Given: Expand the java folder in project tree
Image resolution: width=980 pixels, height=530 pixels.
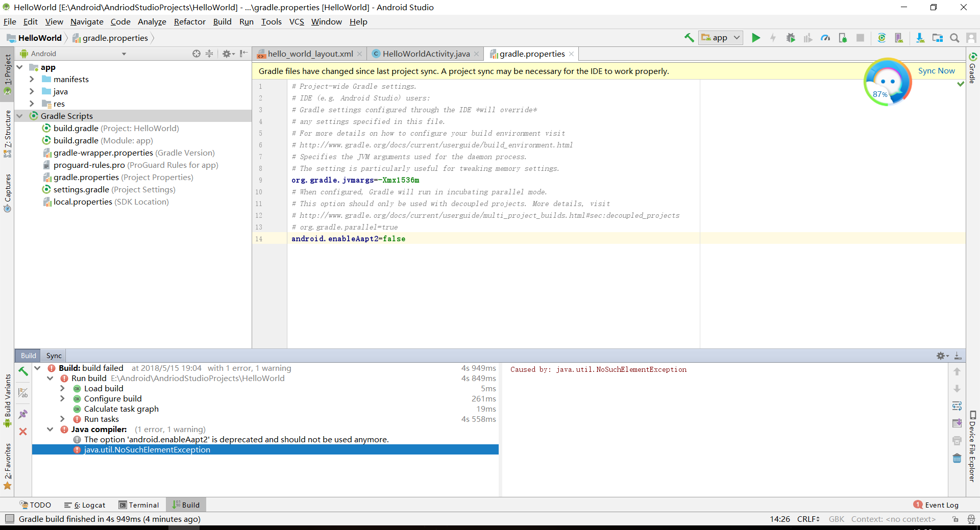Looking at the screenshot, I should coord(32,91).
